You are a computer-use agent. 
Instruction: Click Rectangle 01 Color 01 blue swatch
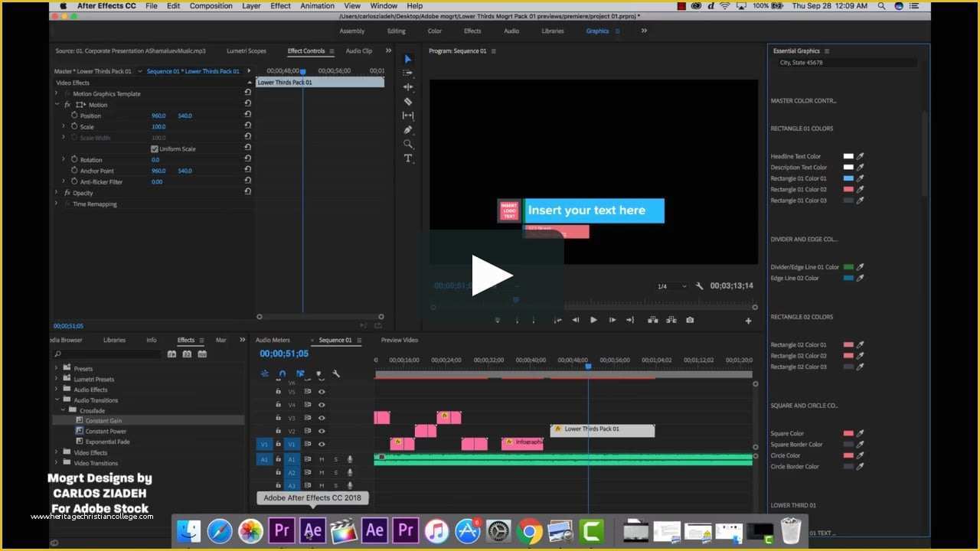coord(848,178)
